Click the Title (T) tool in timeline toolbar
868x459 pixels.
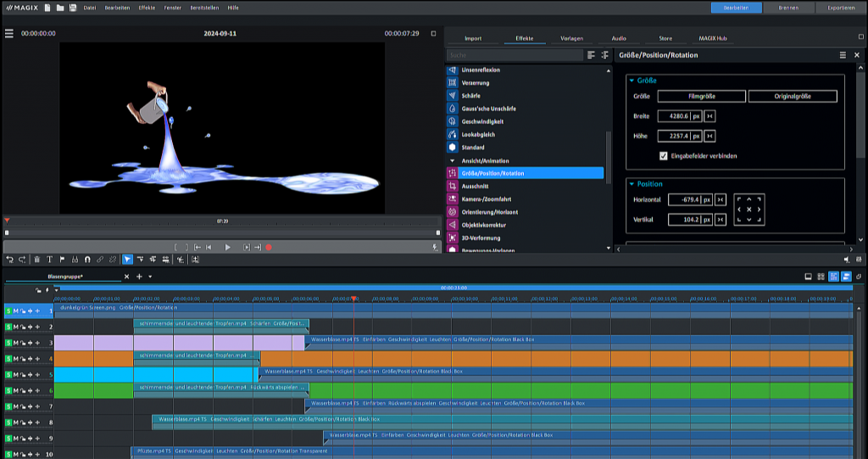pyautogui.click(x=49, y=259)
